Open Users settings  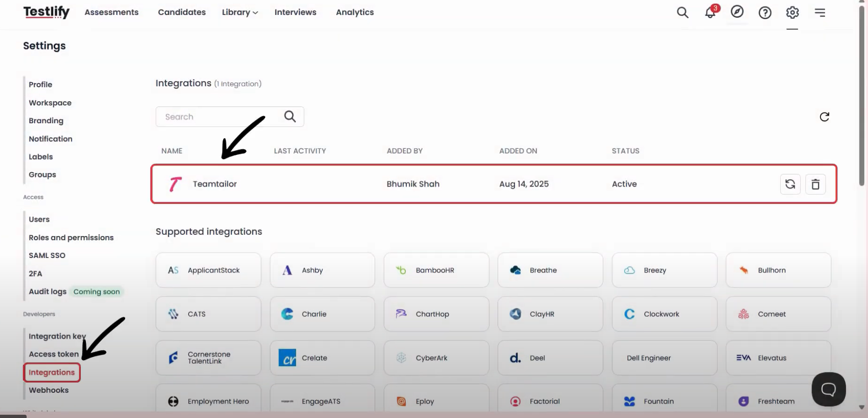pos(39,219)
